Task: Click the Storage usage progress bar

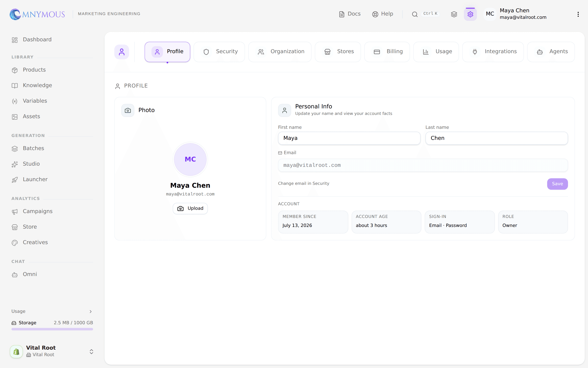Action: (52, 329)
